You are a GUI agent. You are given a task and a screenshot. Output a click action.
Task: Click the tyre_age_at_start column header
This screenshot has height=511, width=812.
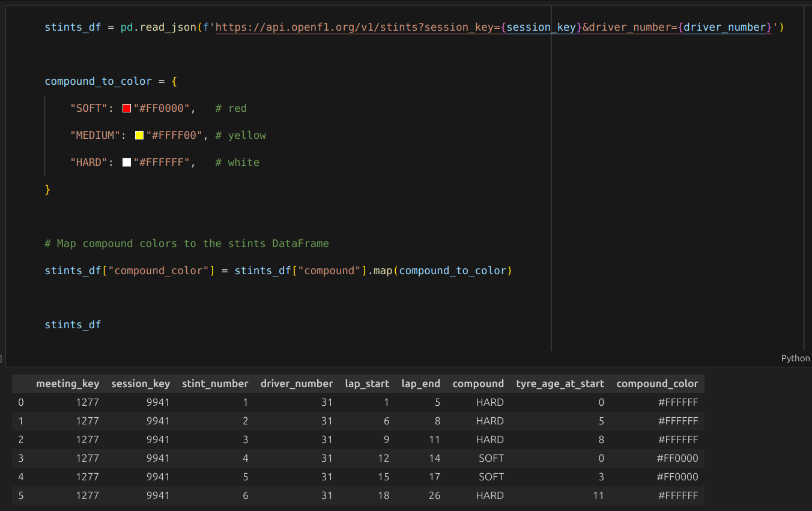(x=560, y=384)
